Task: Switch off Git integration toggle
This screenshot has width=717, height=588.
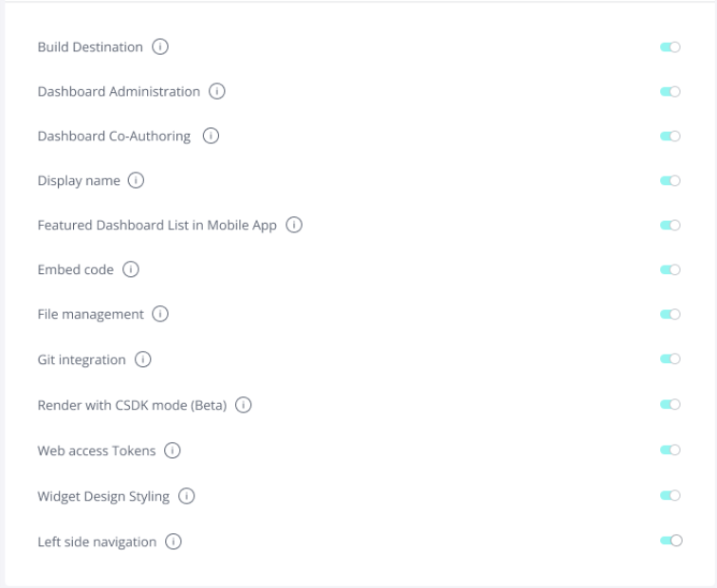Action: pyautogui.click(x=670, y=359)
